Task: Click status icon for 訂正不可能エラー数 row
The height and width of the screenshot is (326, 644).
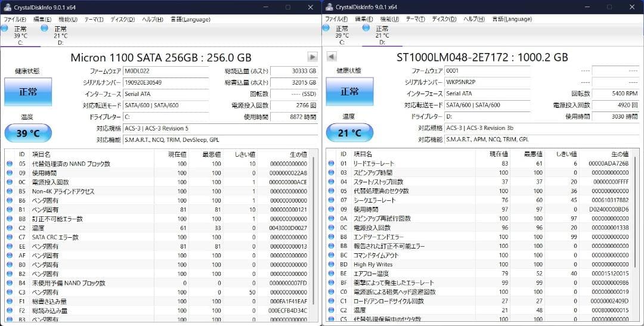Action: tap(10, 219)
